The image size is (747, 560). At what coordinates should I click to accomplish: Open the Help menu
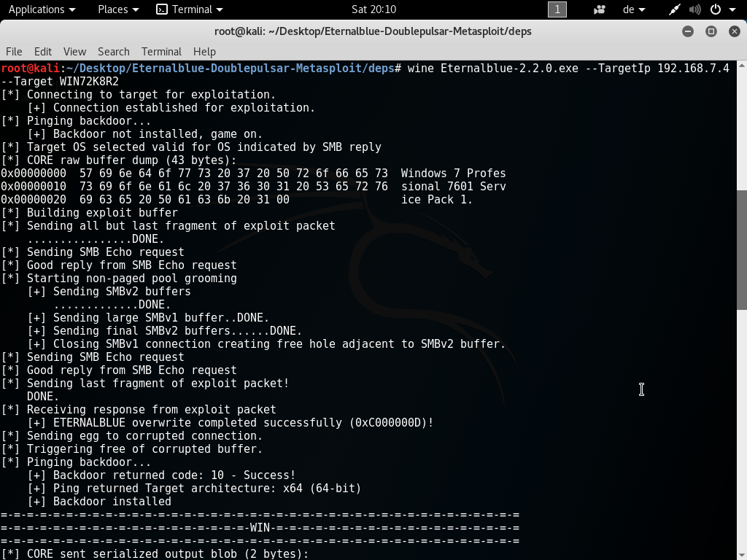point(204,52)
